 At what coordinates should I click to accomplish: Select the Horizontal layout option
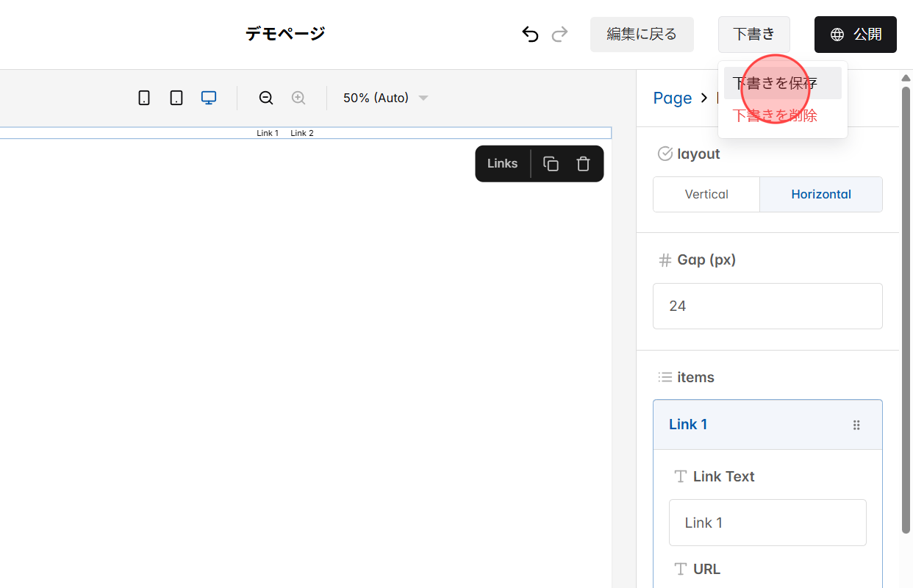point(821,194)
